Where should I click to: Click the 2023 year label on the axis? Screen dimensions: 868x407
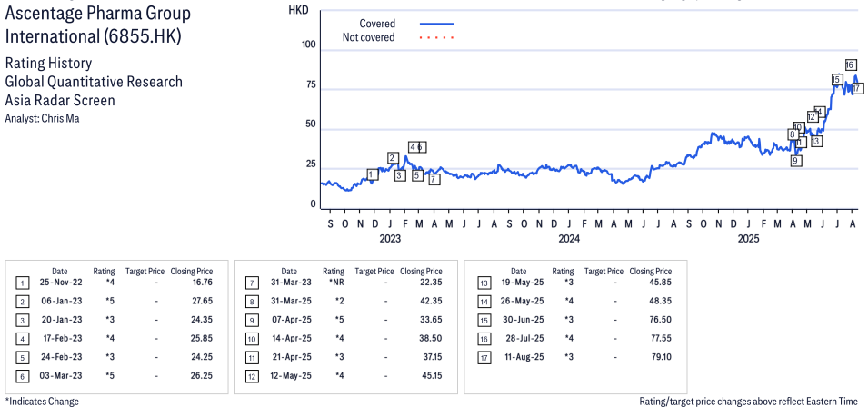(390, 238)
